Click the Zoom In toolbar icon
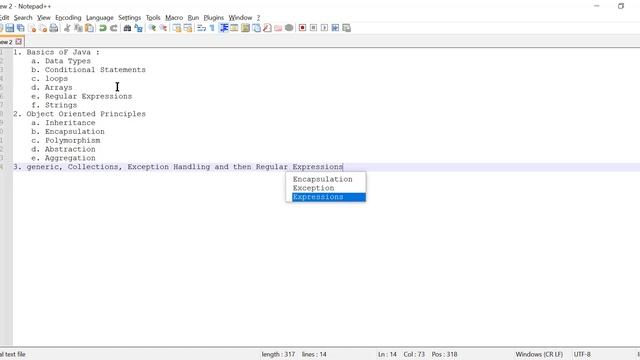 152,28
